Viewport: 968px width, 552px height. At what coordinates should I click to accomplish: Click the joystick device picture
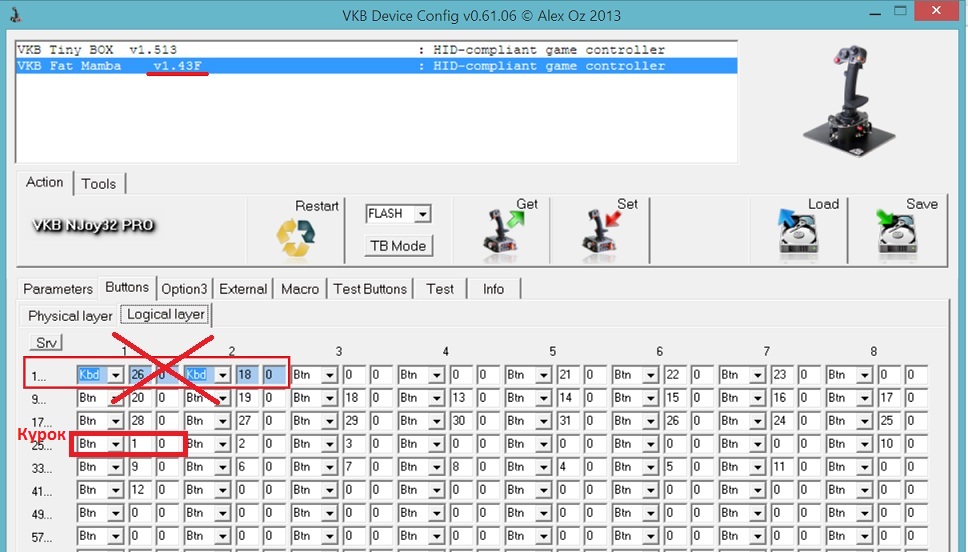click(x=849, y=100)
